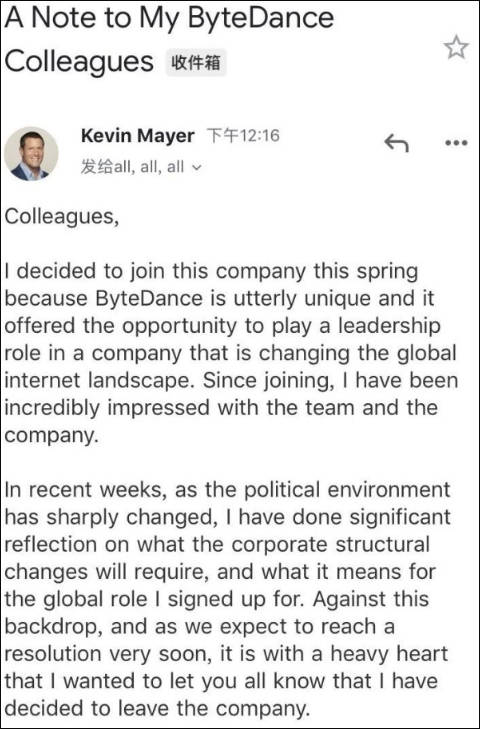Open the three-dot more options menu
The image size is (480, 729).
tap(455, 143)
